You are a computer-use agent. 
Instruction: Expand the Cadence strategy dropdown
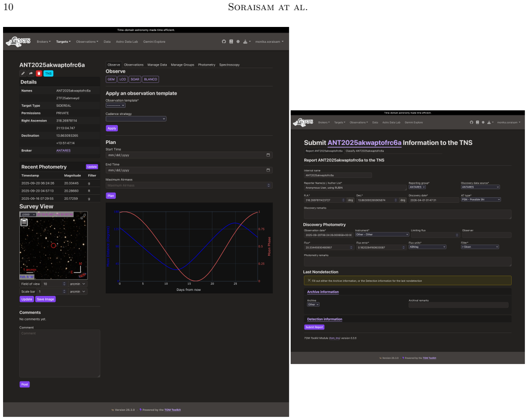pos(136,119)
